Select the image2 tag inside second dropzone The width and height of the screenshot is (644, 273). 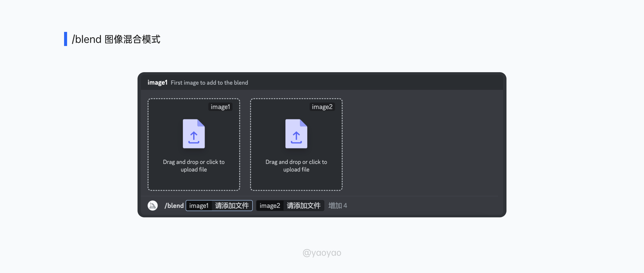click(322, 107)
